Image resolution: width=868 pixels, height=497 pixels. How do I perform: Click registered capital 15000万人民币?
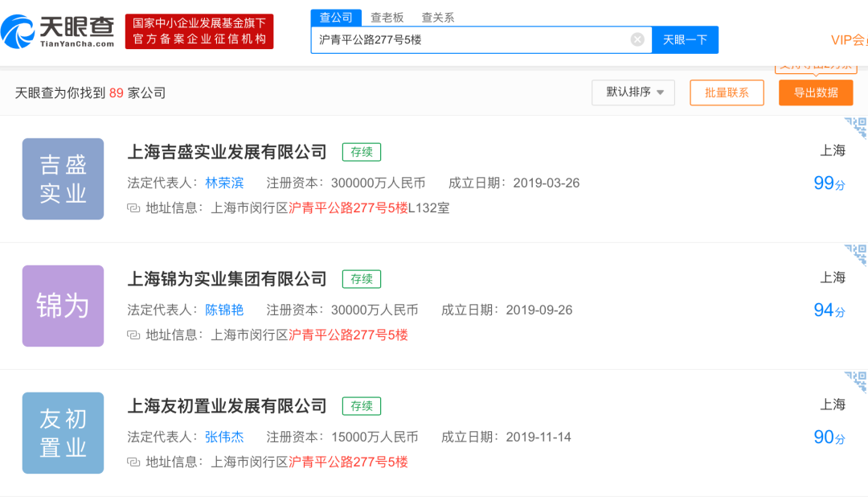[375, 437]
